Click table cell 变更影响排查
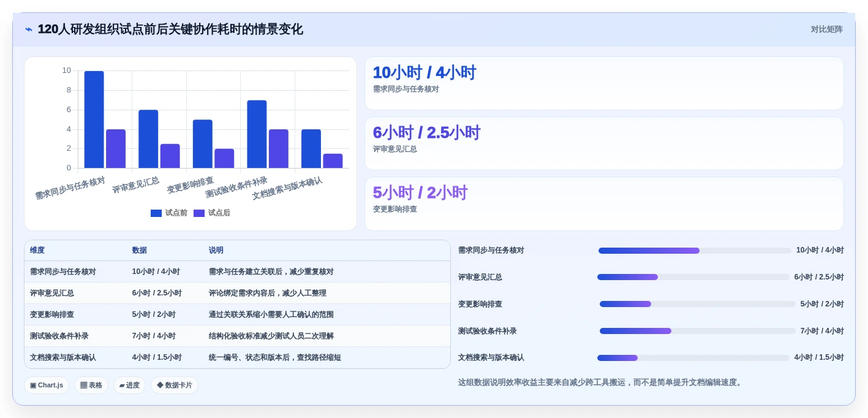868x418 pixels. point(52,314)
